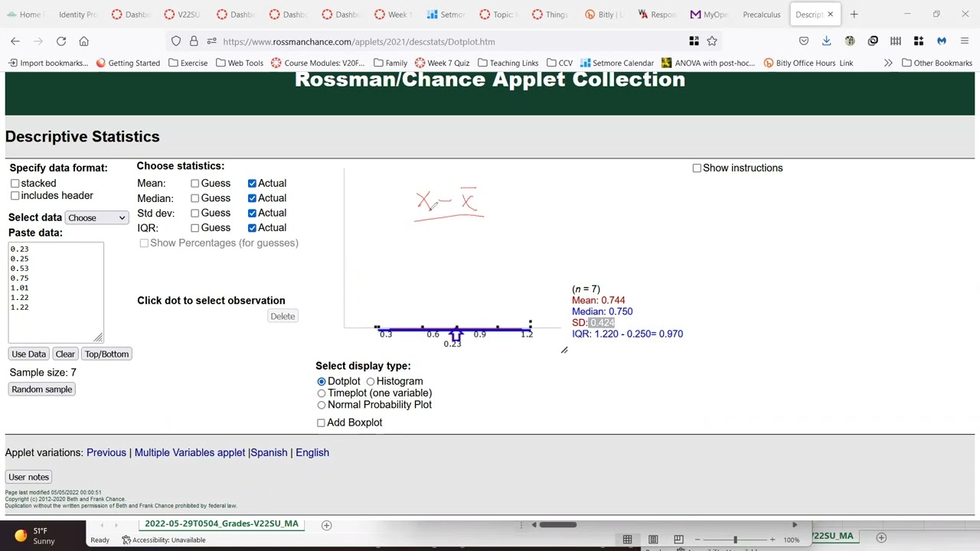
Task: Click the Use Data button
Action: point(28,354)
